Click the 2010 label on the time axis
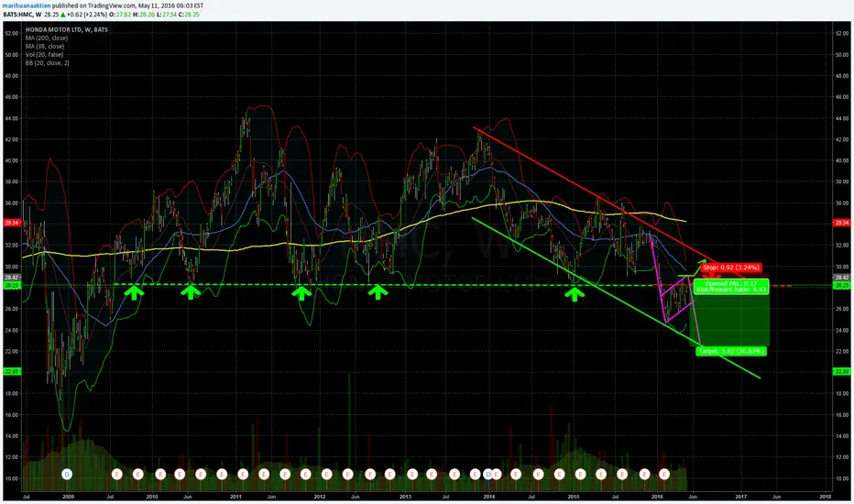Viewport: 854px width, 504px height. 152,497
